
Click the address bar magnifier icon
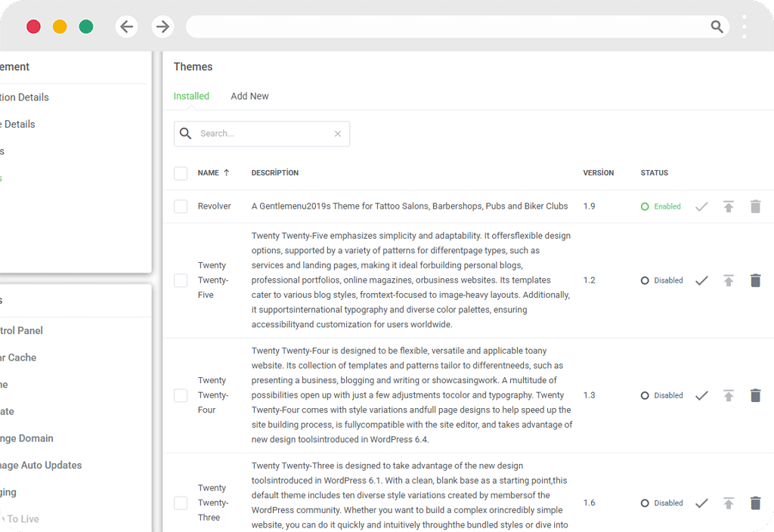[717, 26]
